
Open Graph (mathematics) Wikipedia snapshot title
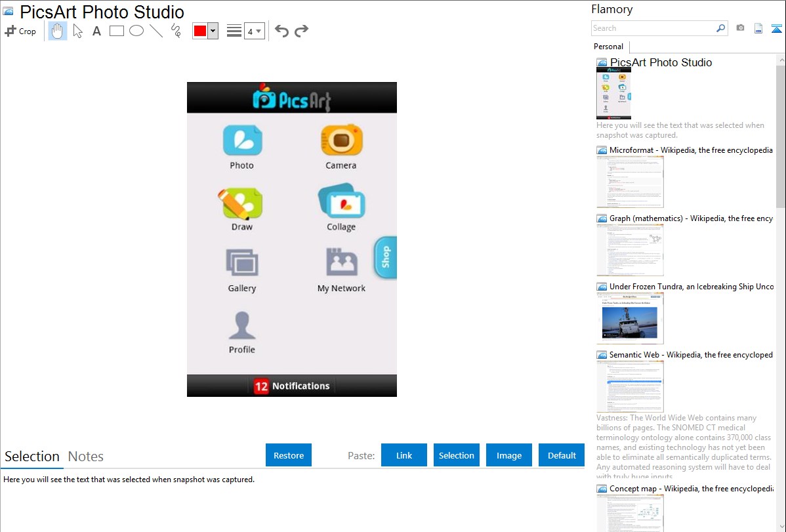[691, 218]
